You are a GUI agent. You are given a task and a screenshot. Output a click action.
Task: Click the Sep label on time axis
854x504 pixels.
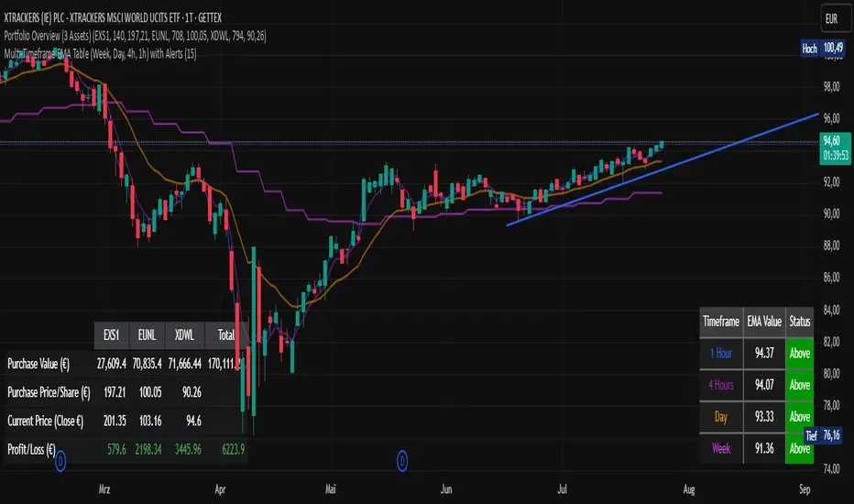805,489
